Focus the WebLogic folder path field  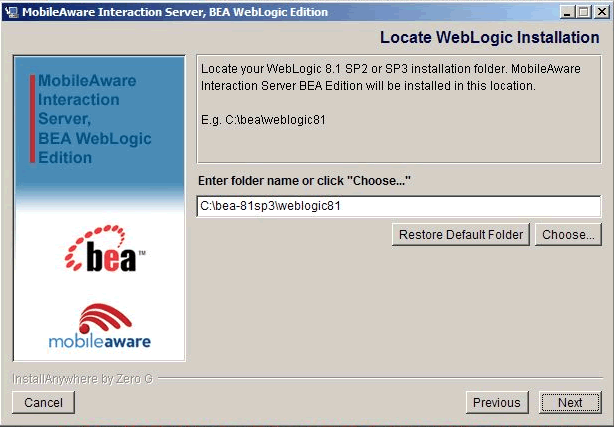click(x=399, y=206)
